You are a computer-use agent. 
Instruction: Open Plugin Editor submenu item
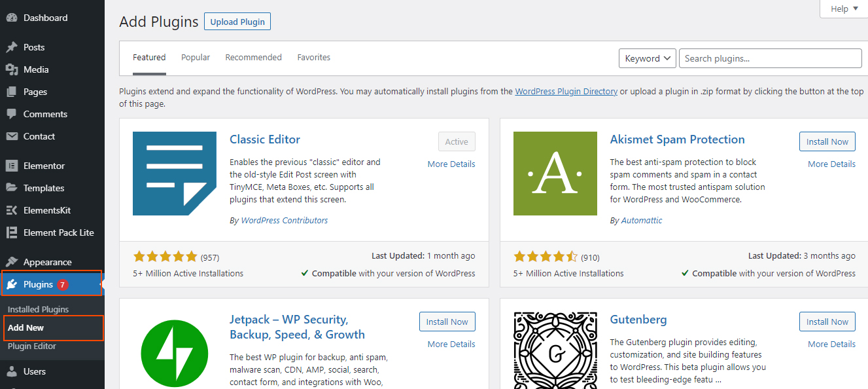click(x=32, y=346)
